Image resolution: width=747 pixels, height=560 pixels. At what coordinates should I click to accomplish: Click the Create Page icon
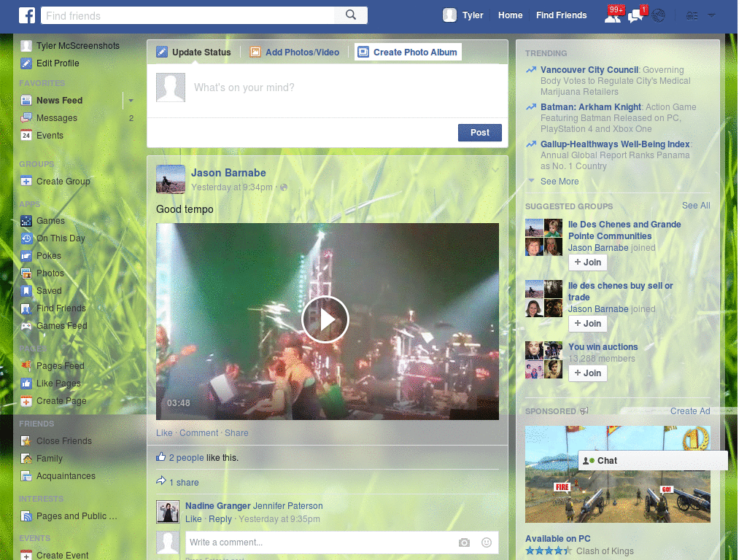[26, 401]
